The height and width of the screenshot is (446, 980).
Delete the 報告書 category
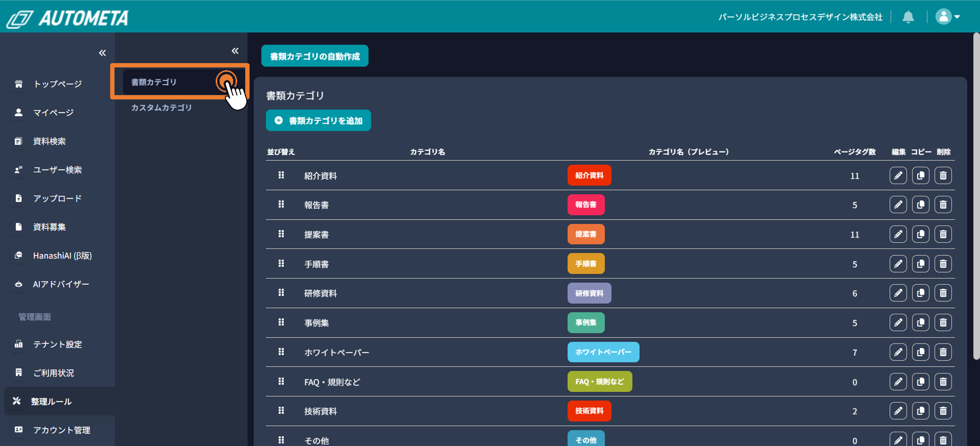tap(943, 205)
